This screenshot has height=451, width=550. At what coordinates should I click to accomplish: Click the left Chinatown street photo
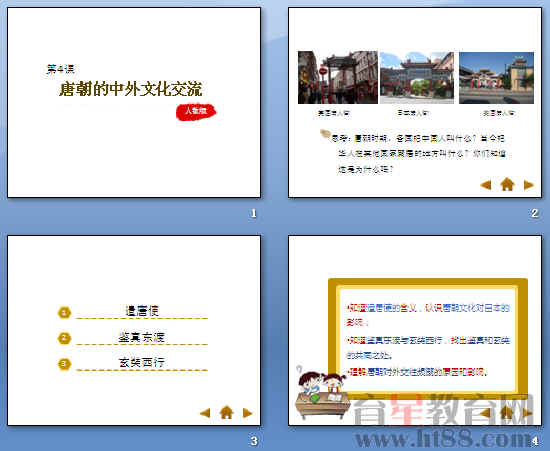338,77
